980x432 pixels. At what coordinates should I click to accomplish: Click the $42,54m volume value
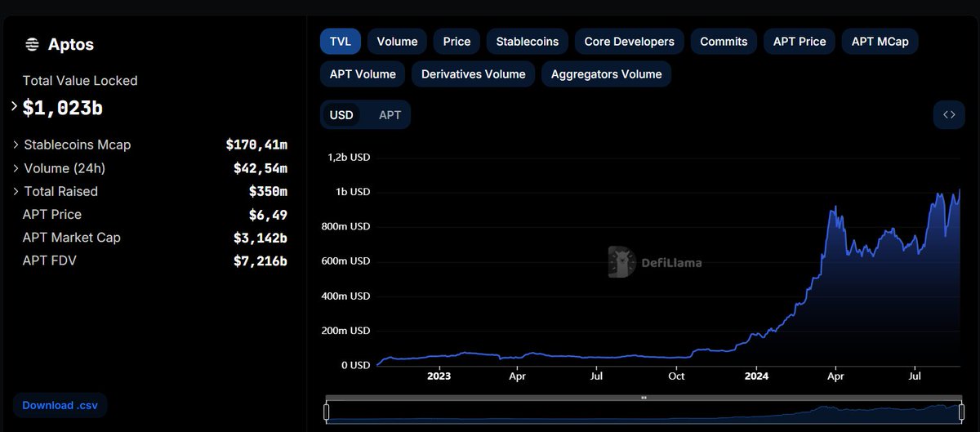coord(260,168)
